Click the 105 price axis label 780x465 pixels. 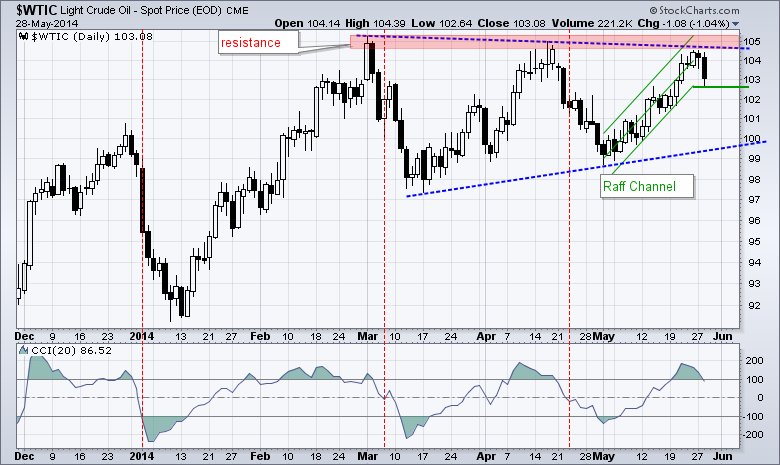point(753,41)
